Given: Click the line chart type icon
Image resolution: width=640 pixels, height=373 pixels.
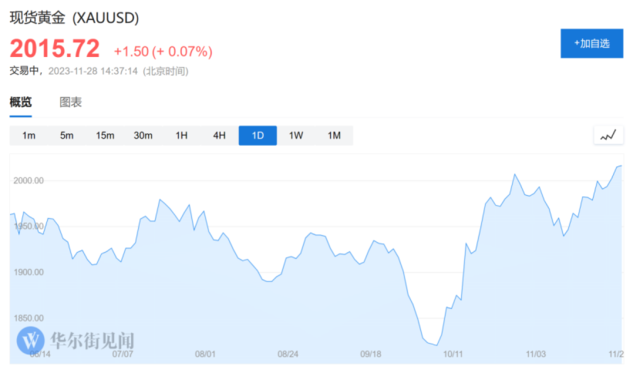Looking at the screenshot, I should point(608,135).
